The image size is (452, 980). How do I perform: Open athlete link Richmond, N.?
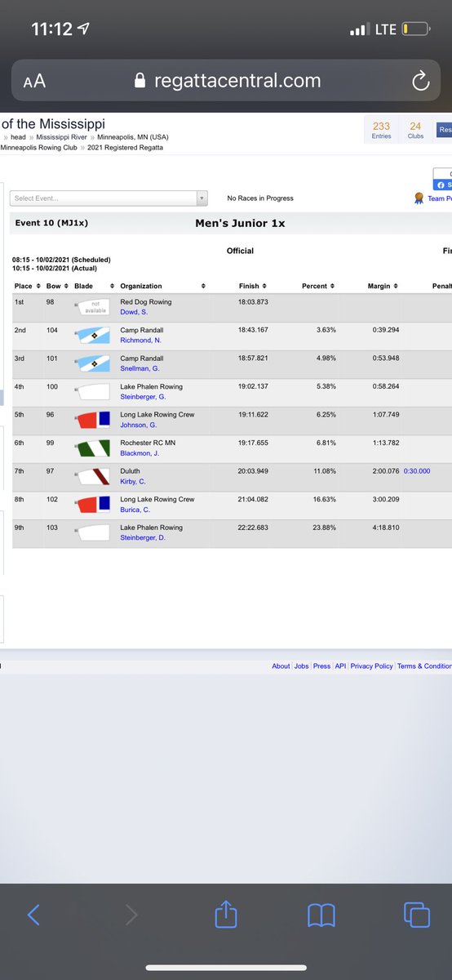140,340
